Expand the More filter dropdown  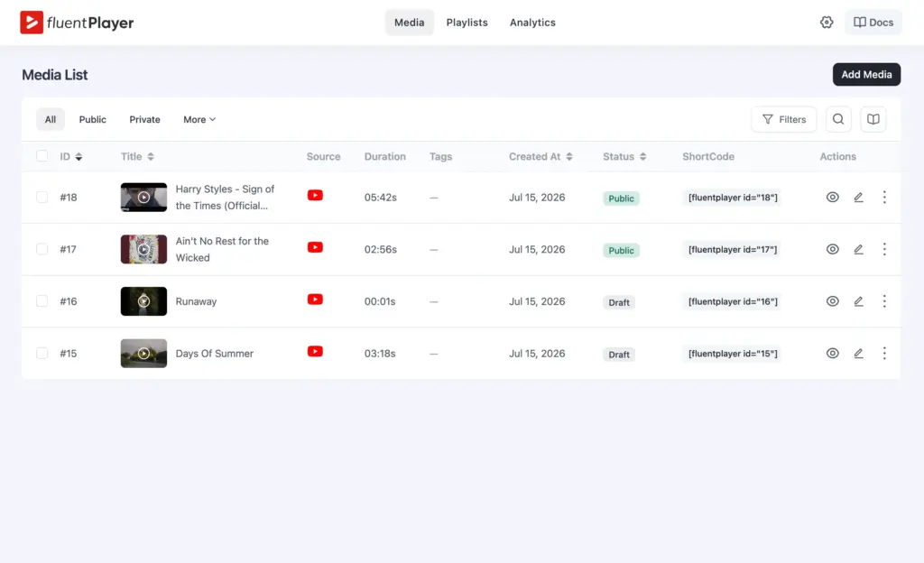coord(199,120)
